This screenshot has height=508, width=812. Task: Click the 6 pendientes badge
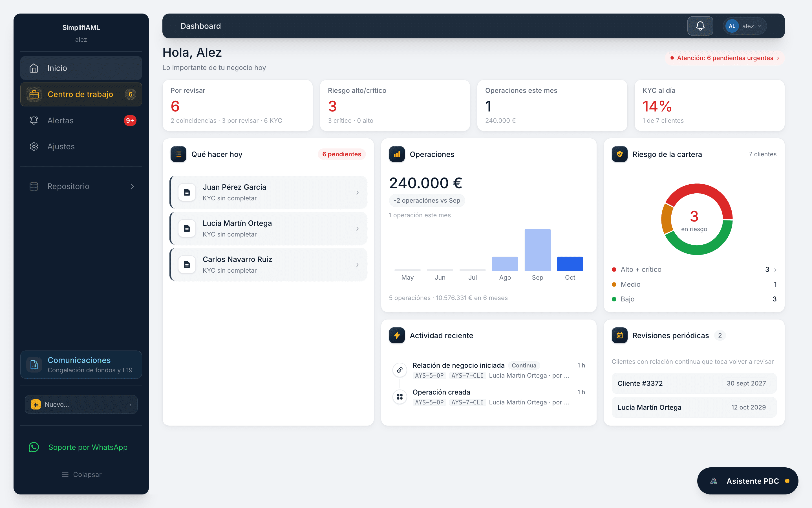[x=342, y=154]
